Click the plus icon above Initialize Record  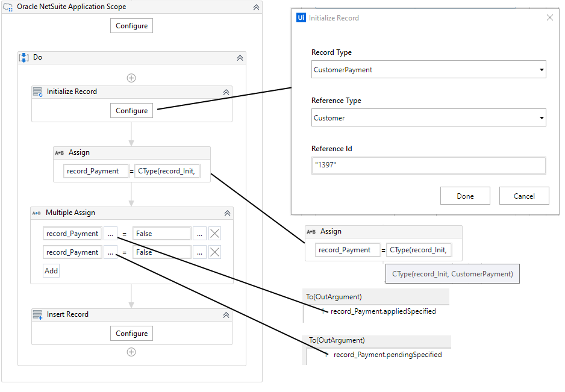coord(131,78)
